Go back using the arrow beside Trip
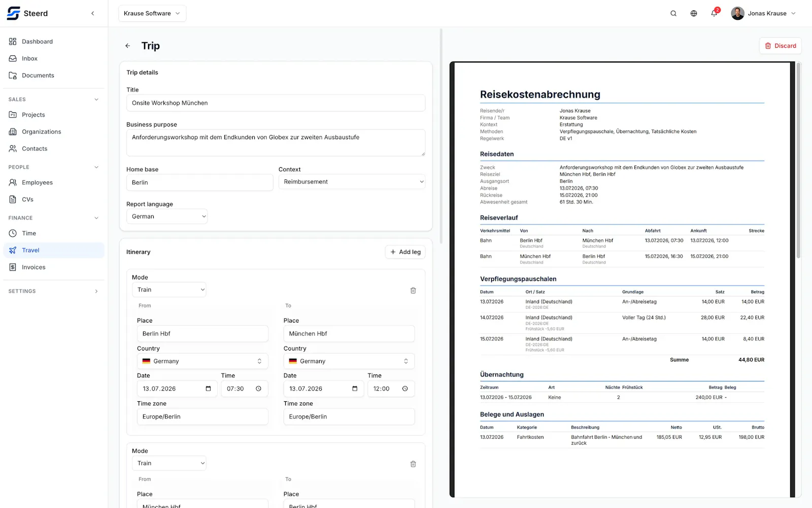Image resolution: width=812 pixels, height=508 pixels. click(x=128, y=46)
